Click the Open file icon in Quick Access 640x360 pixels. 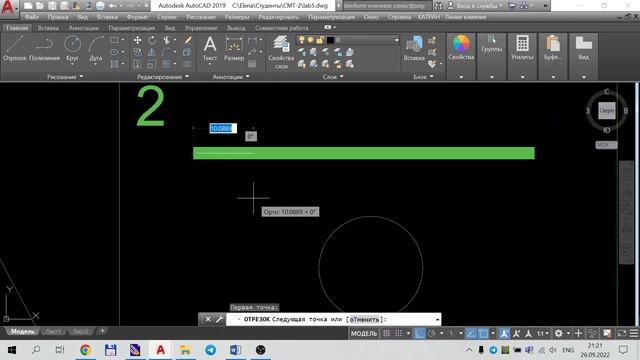pos(40,6)
